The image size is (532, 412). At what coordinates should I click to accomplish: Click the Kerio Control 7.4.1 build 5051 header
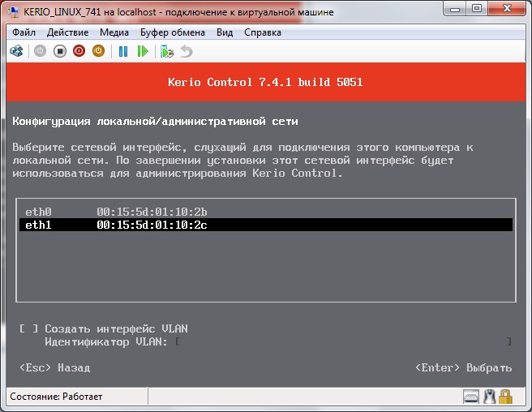pyautogui.click(x=265, y=82)
